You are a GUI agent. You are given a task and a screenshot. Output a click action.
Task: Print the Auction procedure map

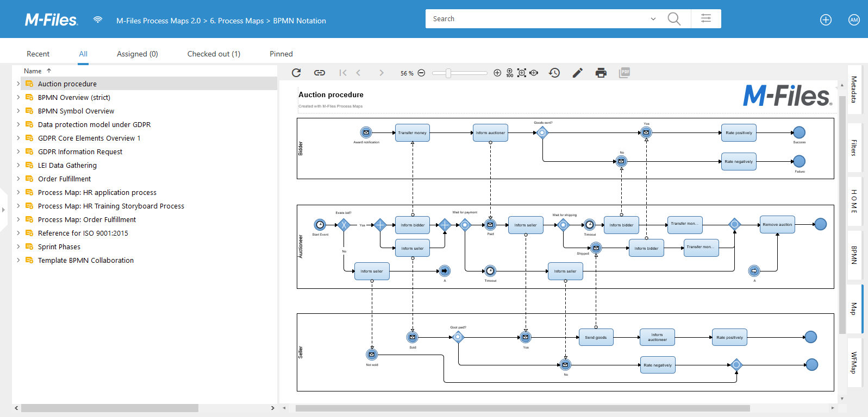tap(601, 73)
